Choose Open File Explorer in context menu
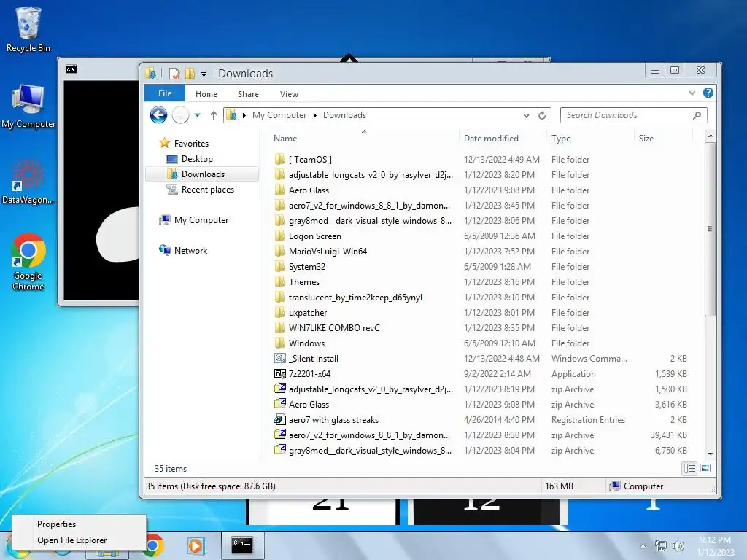Viewport: 747px width, 560px height. click(72, 540)
